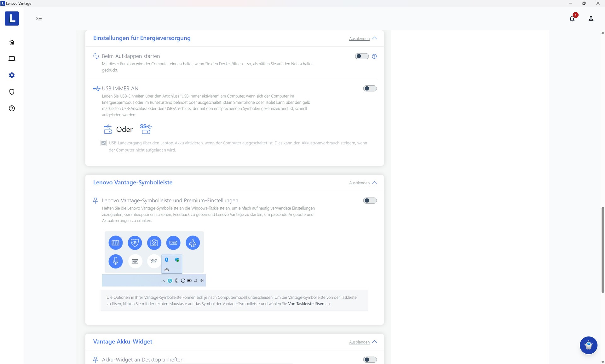Open the Lena chatbot assistant
The width and height of the screenshot is (605, 364).
(x=588, y=345)
